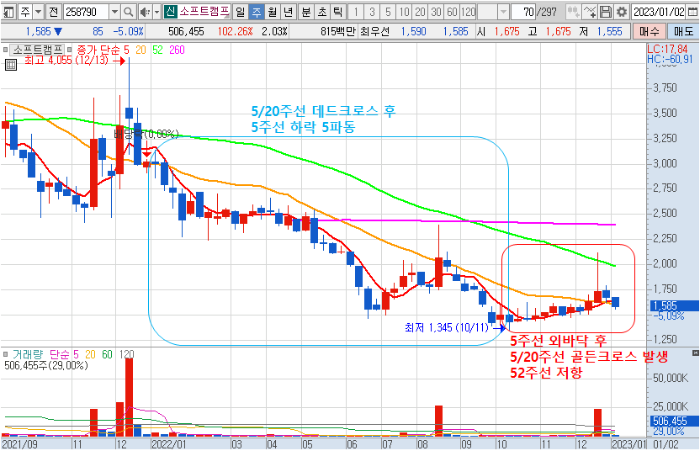Image resolution: width=700 pixels, height=450 pixels.
Task: Switch chart to monthly 월 period
Action: pyautogui.click(x=272, y=11)
